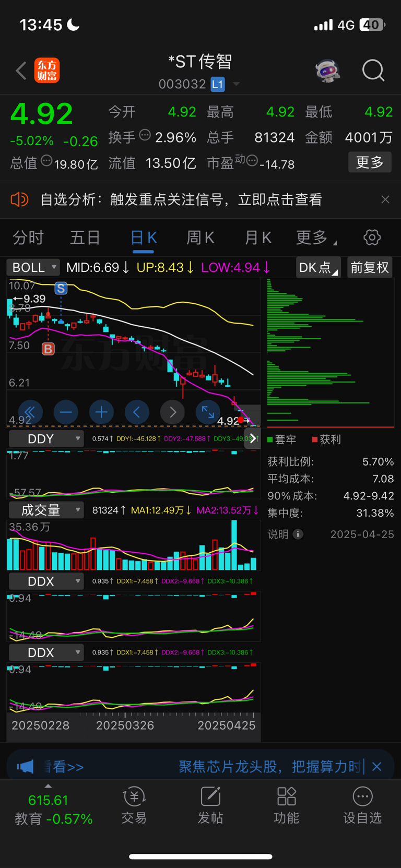Image resolution: width=401 pixels, height=868 pixels.
Task: Tap the 获利比例 5.70% value
Action: [378, 462]
